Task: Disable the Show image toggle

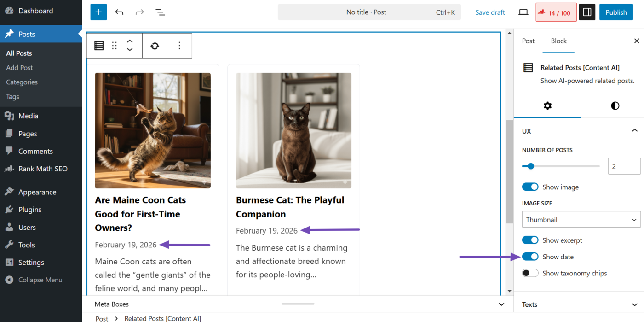Action: [530, 187]
